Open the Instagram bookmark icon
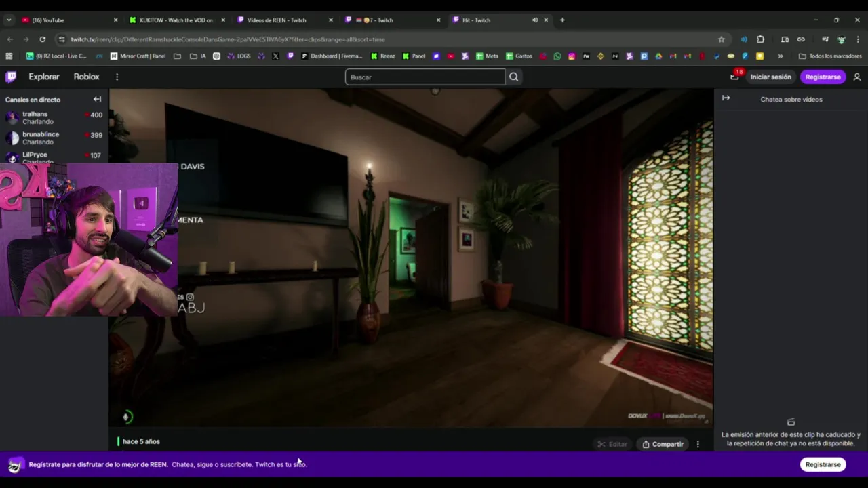 tap(572, 56)
